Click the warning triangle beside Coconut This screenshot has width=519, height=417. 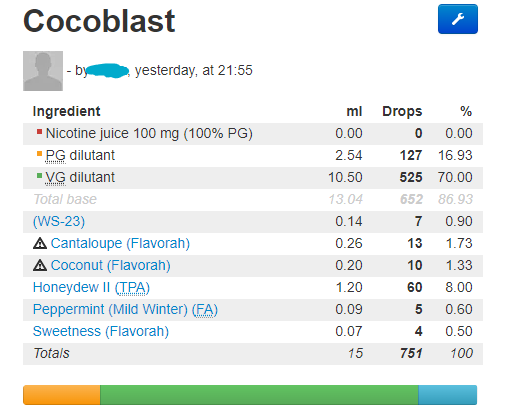click(40, 266)
